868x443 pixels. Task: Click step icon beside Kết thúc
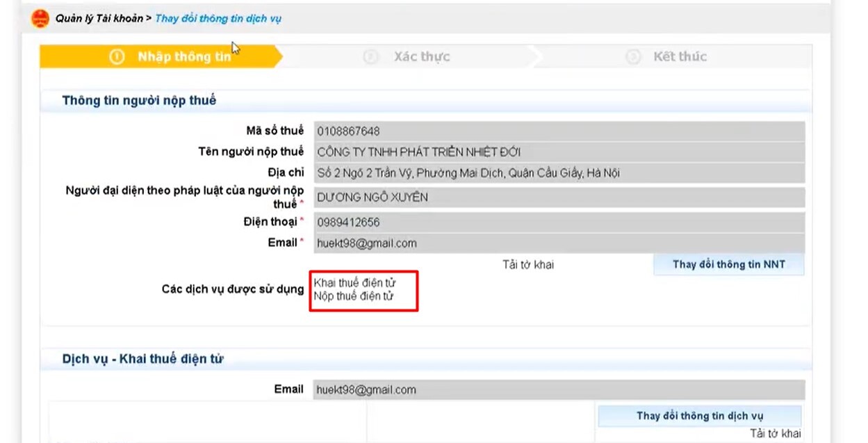[633, 57]
